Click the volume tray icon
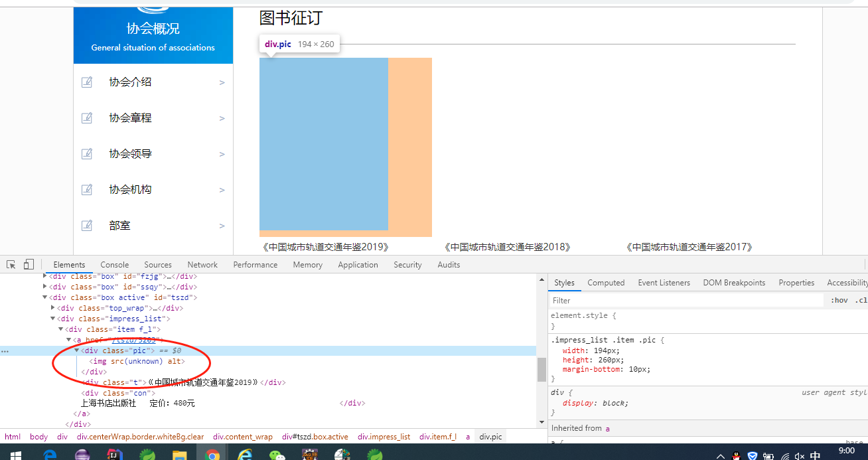 coord(800,456)
